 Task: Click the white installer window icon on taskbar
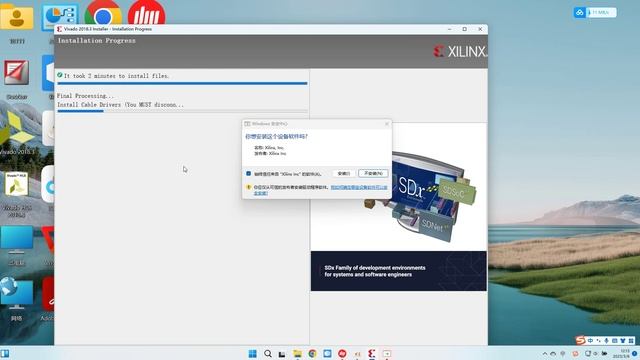pos(387,353)
